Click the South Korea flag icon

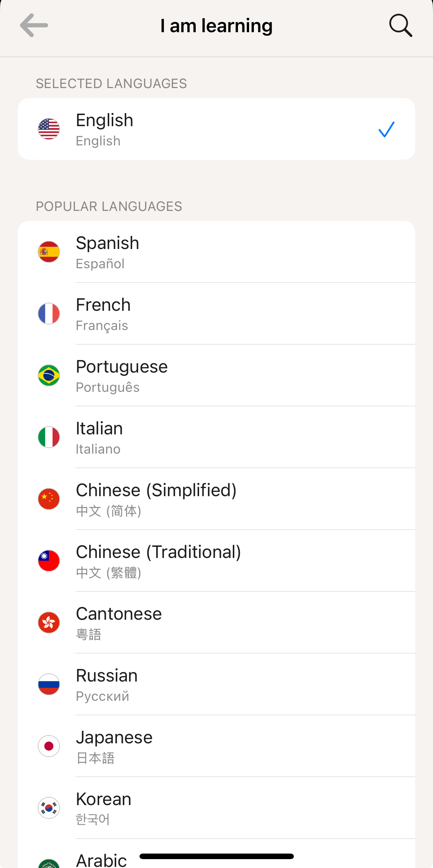click(x=49, y=808)
